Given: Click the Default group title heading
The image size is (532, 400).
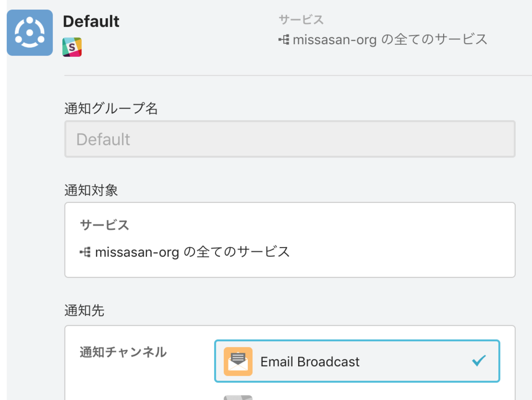Looking at the screenshot, I should click(x=91, y=21).
